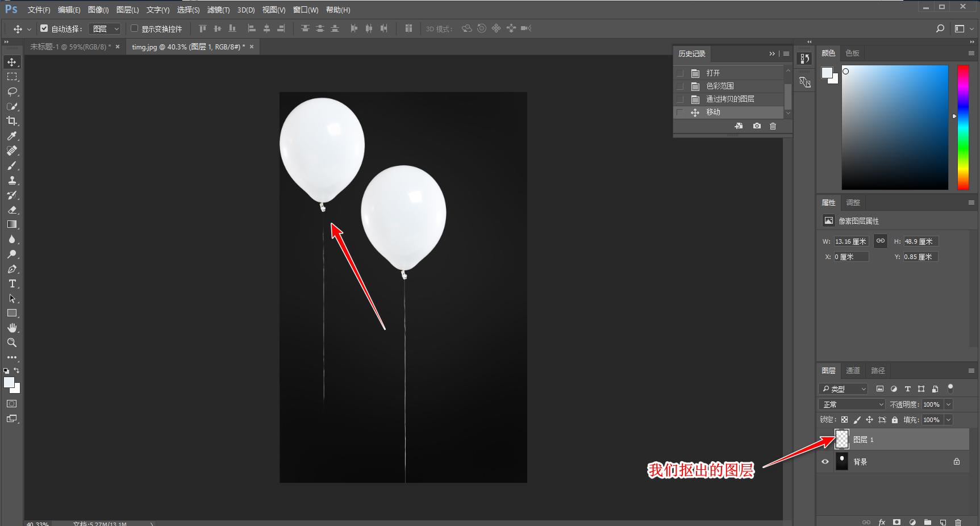Create new snapshot in History panel
This screenshot has height=526, width=980.
click(x=757, y=126)
